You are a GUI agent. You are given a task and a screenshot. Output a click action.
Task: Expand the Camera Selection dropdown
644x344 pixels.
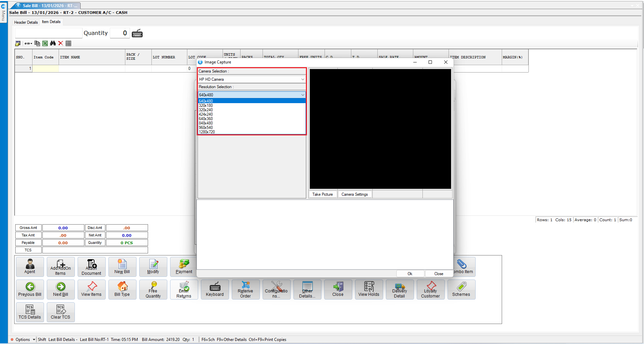point(303,79)
